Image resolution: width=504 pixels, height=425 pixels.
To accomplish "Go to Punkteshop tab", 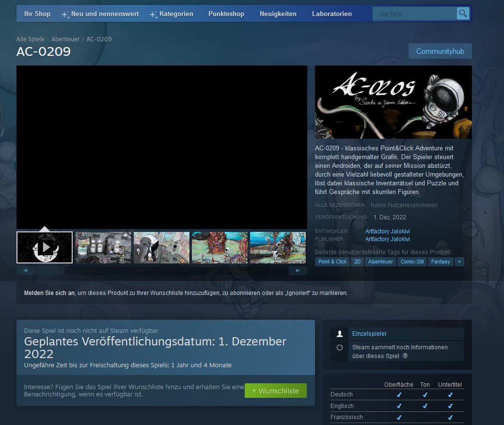I will 226,14.
